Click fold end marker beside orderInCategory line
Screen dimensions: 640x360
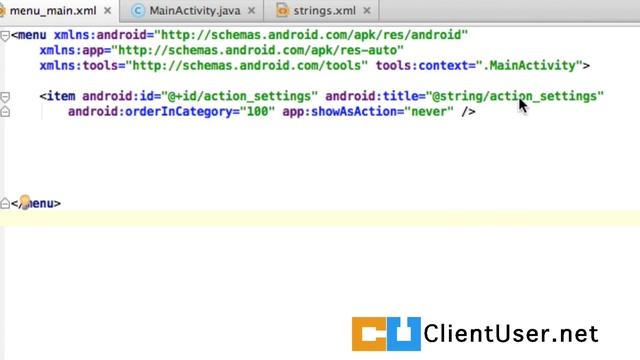[5, 111]
